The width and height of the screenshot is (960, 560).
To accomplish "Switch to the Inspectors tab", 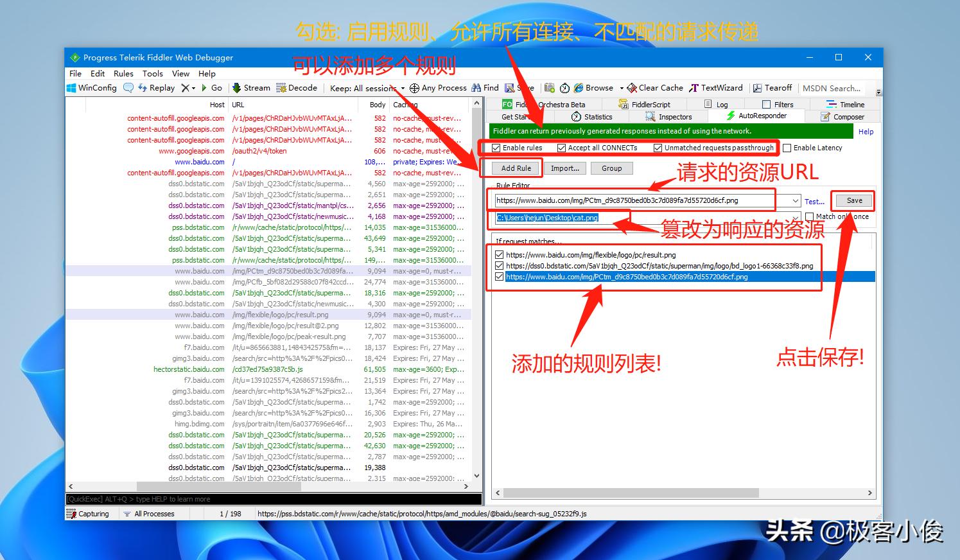I will pyautogui.click(x=669, y=117).
